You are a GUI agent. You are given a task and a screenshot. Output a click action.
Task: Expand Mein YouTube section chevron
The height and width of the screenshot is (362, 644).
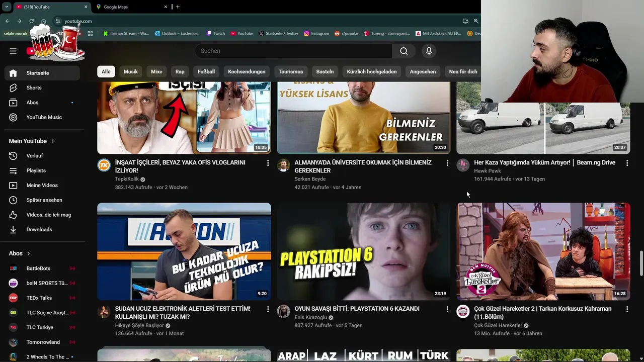[x=52, y=141]
